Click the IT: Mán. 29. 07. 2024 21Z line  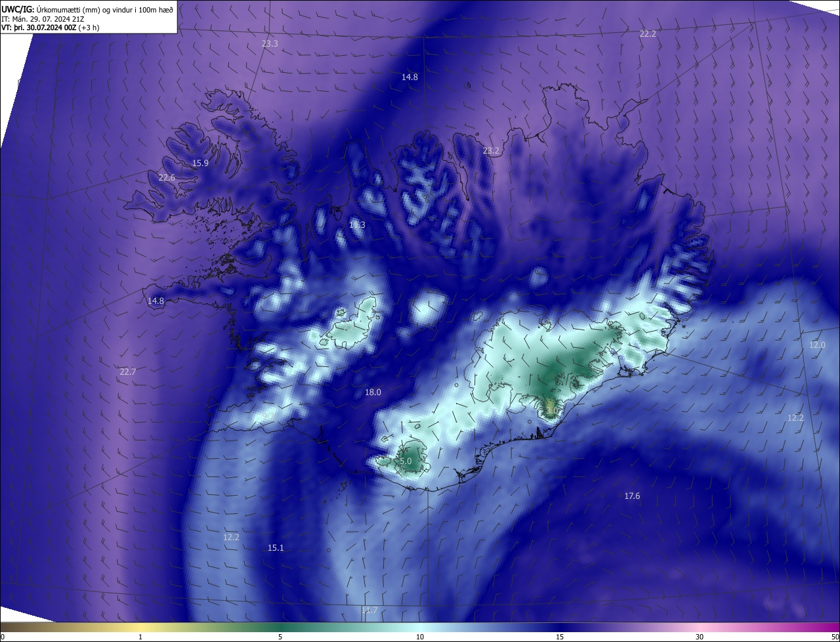[42, 19]
